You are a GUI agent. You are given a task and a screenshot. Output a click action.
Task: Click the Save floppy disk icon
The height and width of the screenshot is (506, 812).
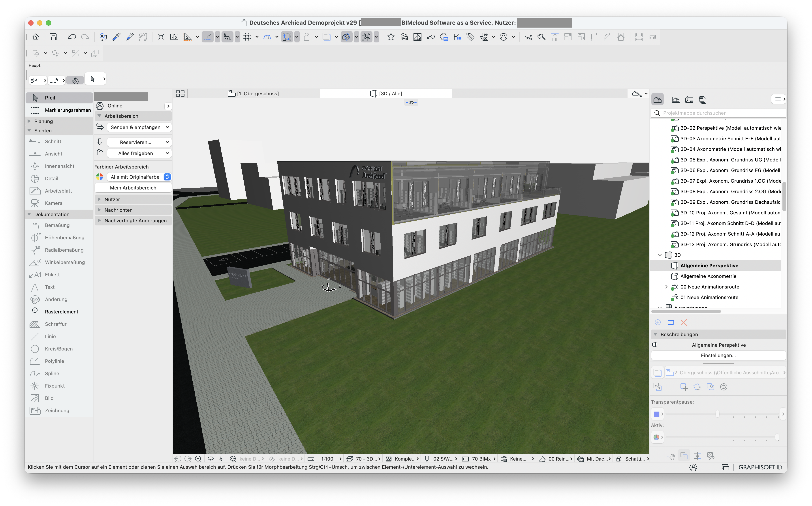(53, 37)
